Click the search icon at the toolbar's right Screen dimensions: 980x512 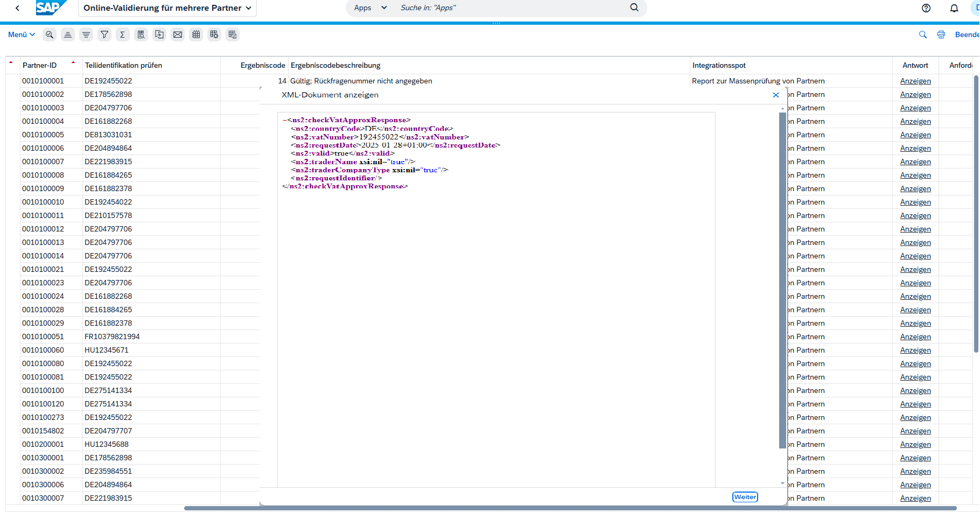[x=923, y=34]
